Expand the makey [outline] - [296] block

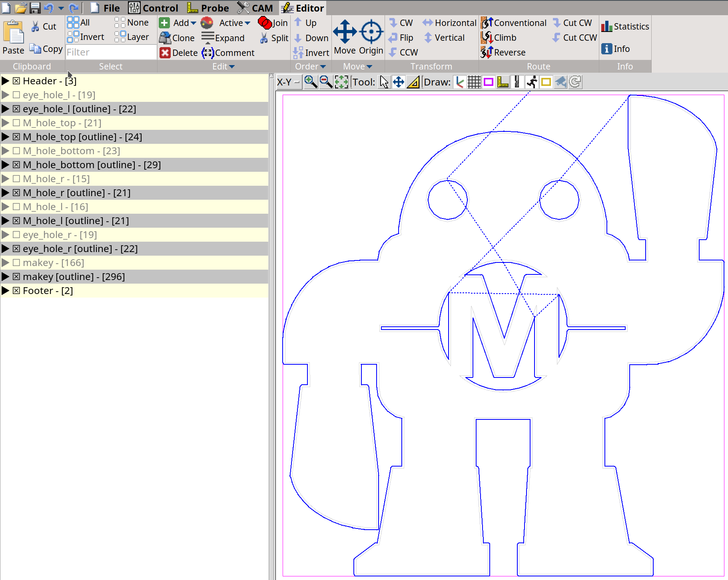pyautogui.click(x=5, y=276)
